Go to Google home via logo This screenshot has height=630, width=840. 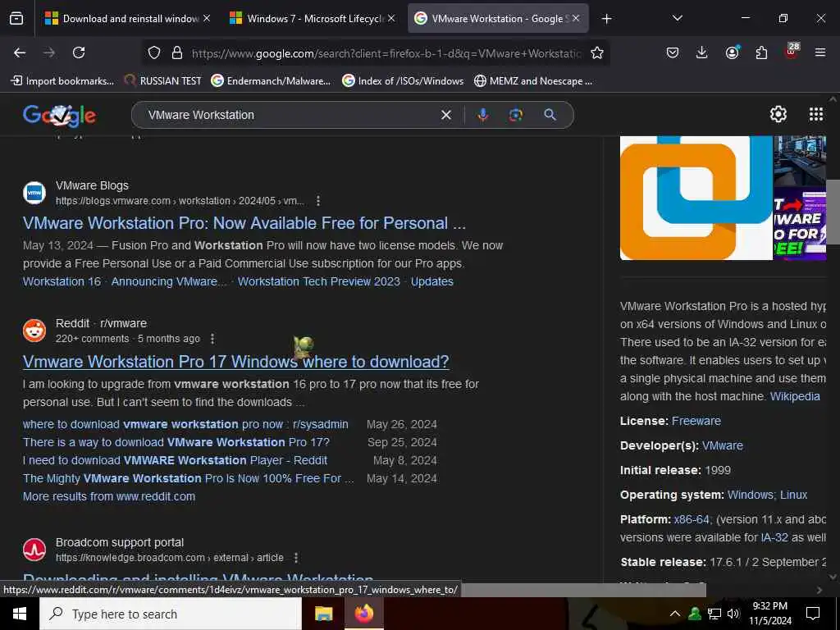coord(59,115)
